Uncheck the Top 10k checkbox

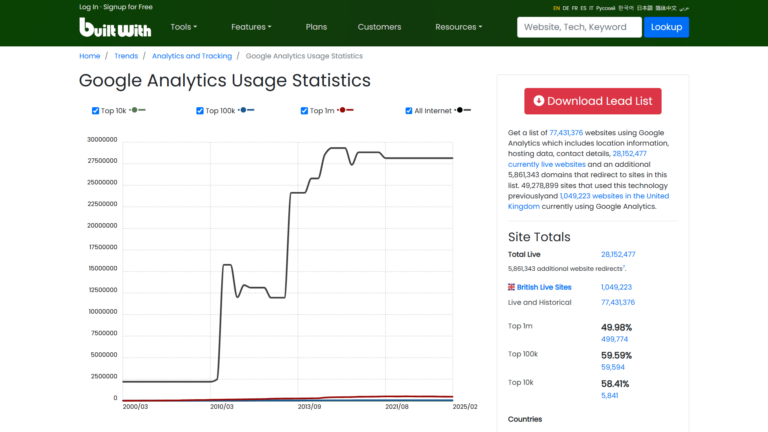click(96, 111)
